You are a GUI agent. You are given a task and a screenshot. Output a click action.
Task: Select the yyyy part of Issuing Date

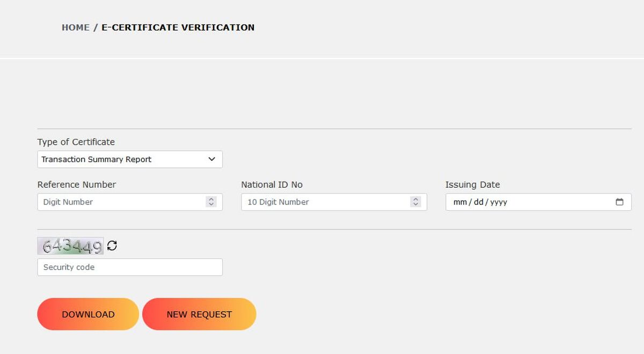[499, 202]
